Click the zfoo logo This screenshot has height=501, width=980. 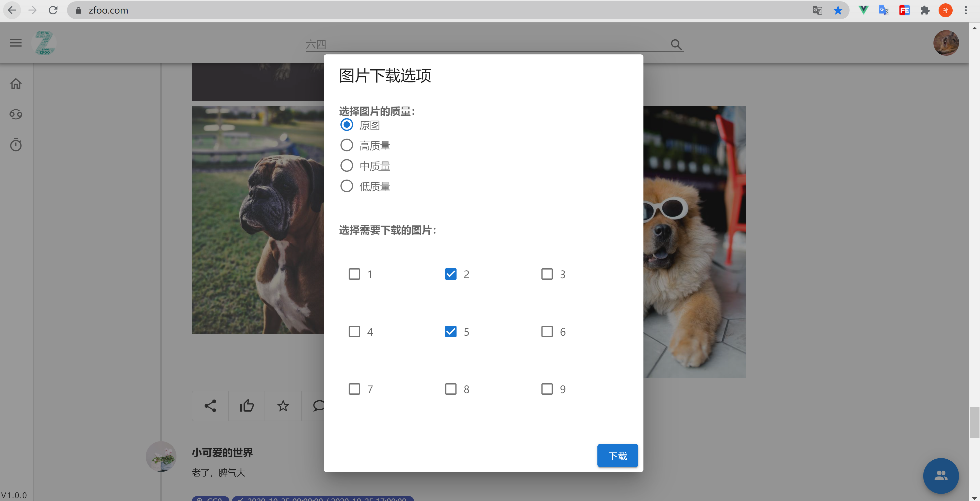point(44,43)
